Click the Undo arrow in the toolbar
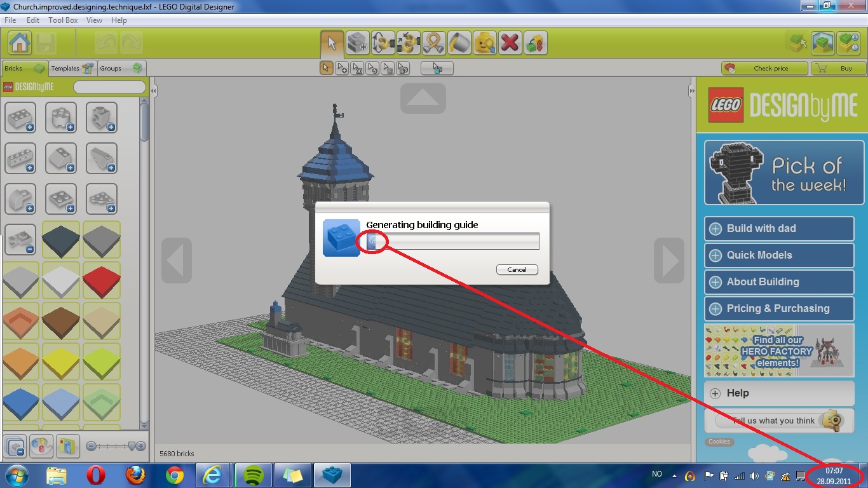The image size is (868, 488). point(106,43)
